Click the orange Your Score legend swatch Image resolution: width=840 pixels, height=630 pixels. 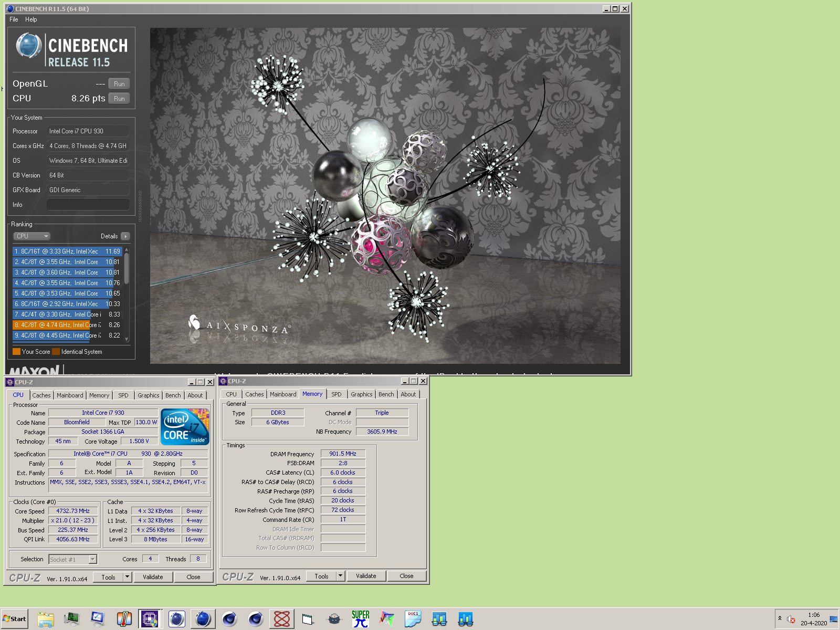(16, 352)
